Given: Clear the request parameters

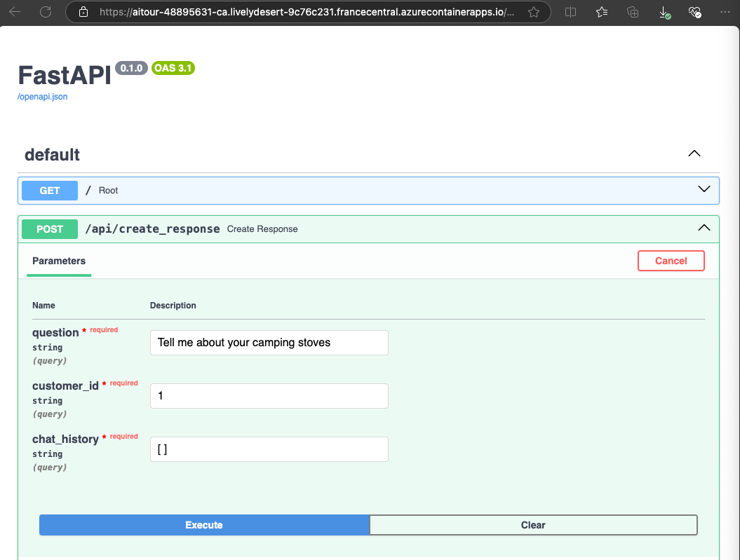Looking at the screenshot, I should tap(533, 525).
